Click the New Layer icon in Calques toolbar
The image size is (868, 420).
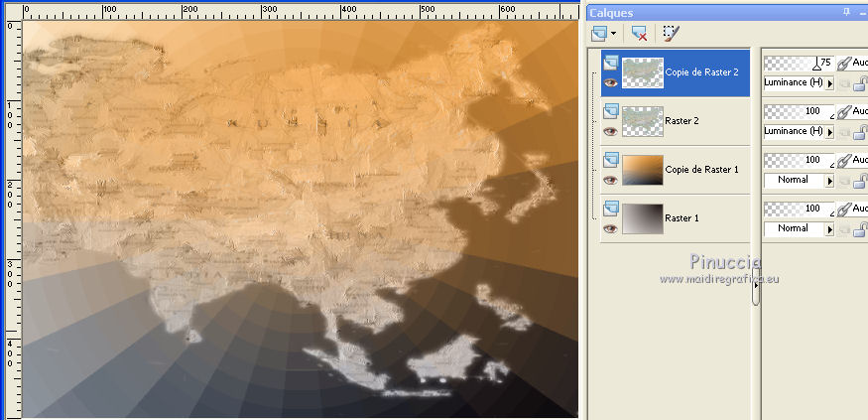tap(599, 34)
